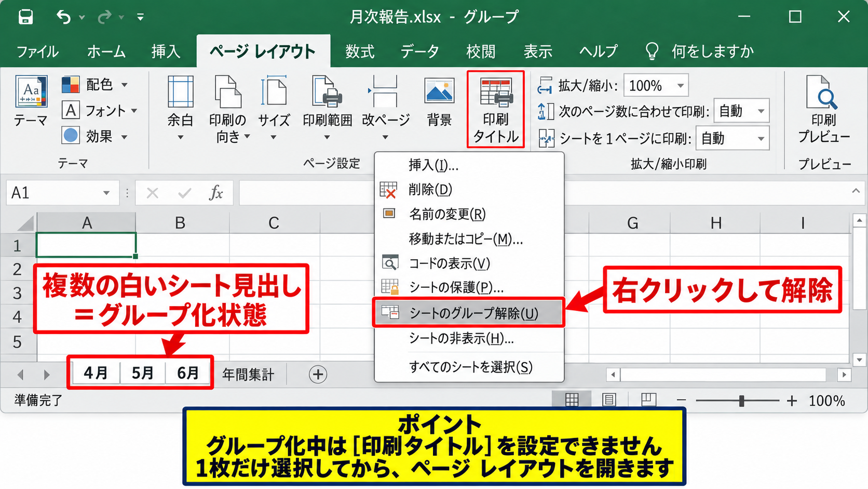This screenshot has width=868, height=489.
Task: Click the lightbulb 何をしますか search
Action: pos(699,51)
